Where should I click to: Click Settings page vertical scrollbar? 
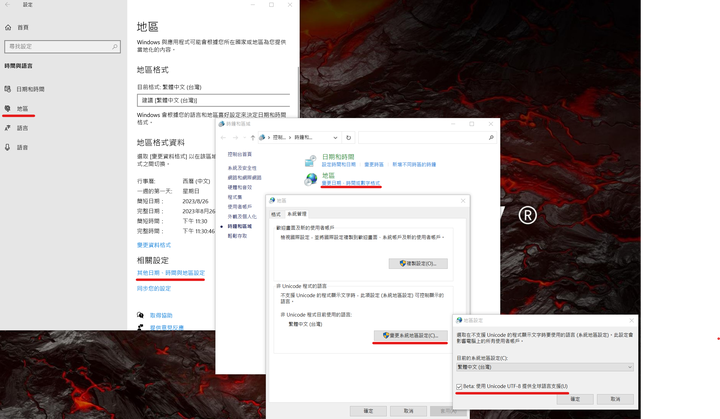tap(298, 92)
